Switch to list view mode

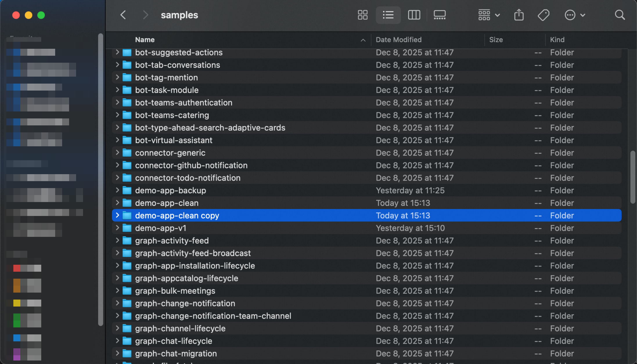coord(388,15)
